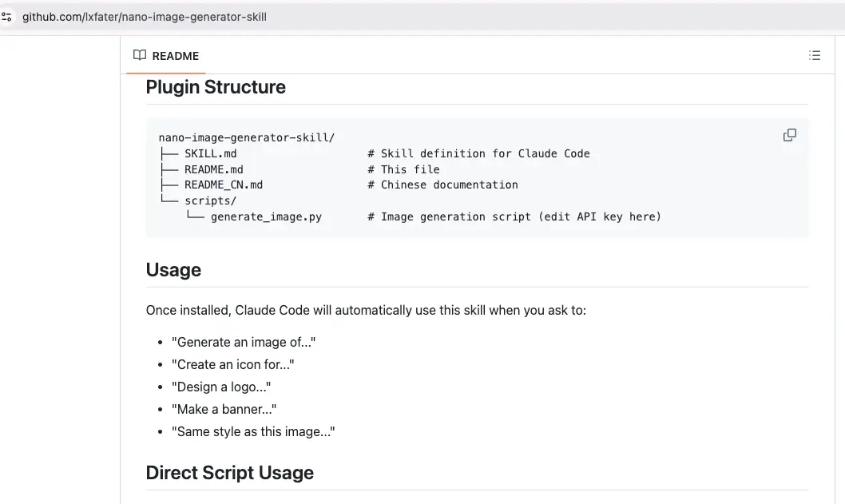Open the README outline menu
This screenshot has width=845, height=504.
point(815,56)
